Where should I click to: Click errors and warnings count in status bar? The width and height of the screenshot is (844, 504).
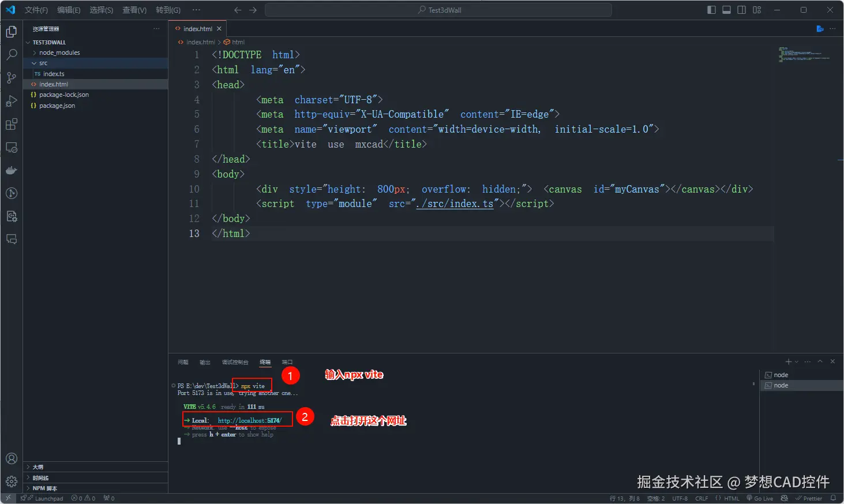point(83,498)
